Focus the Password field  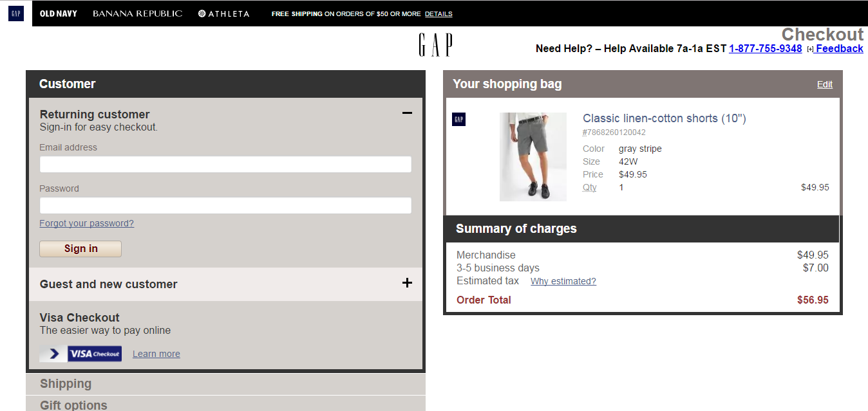[225, 206]
